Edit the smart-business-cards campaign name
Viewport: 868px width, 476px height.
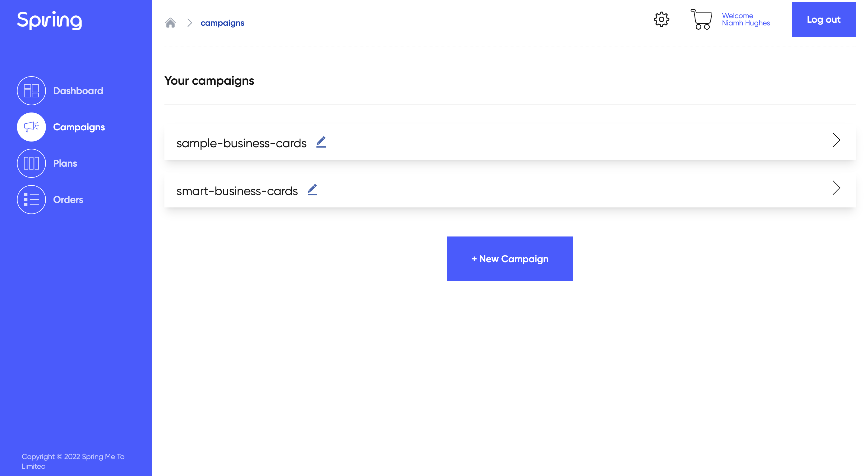(313, 189)
